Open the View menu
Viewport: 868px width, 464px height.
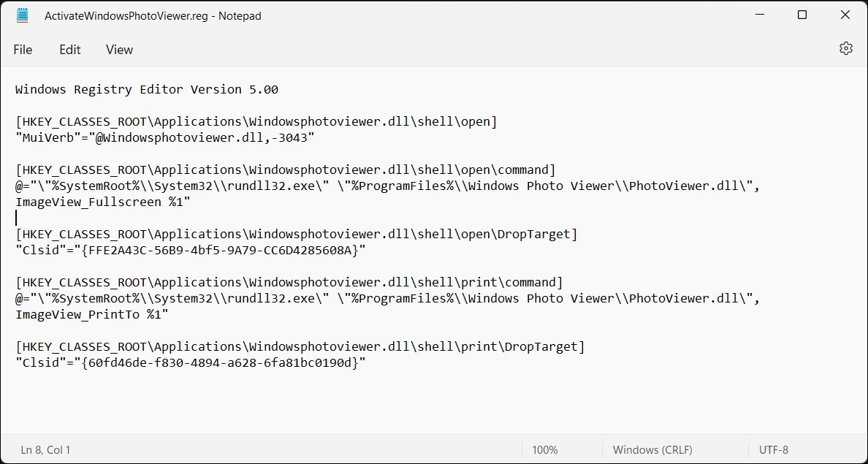coord(120,50)
